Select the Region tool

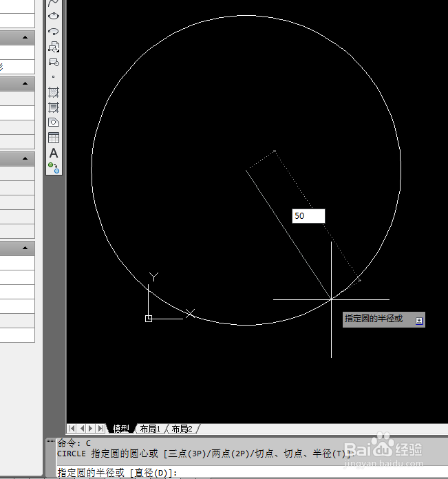tap(54, 123)
